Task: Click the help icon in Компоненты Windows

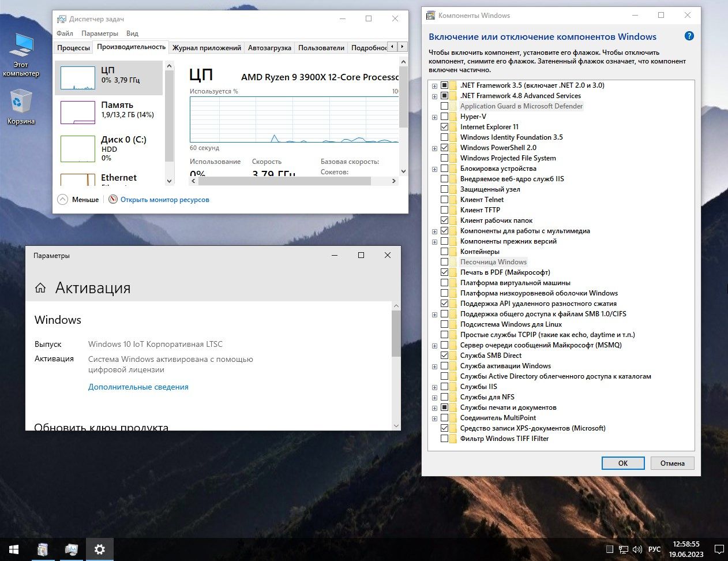Action: 689,36
